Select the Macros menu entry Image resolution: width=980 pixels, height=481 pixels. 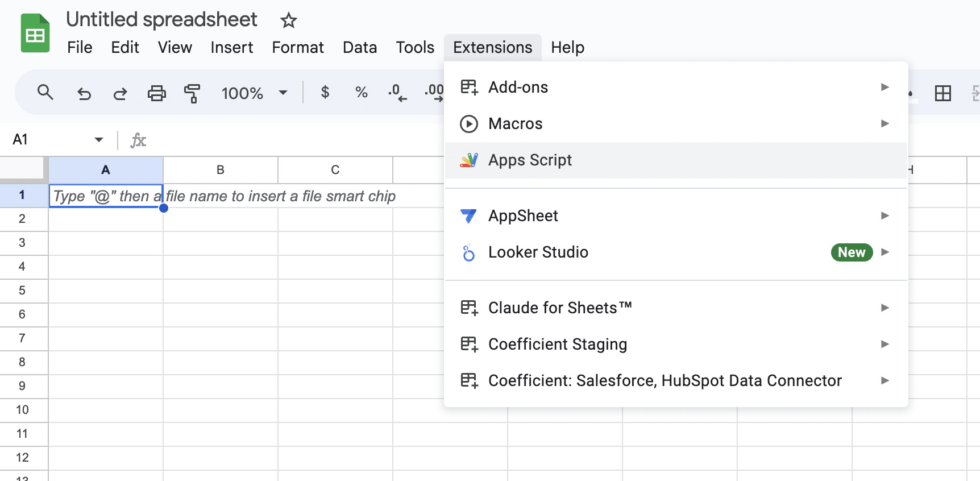pos(676,124)
